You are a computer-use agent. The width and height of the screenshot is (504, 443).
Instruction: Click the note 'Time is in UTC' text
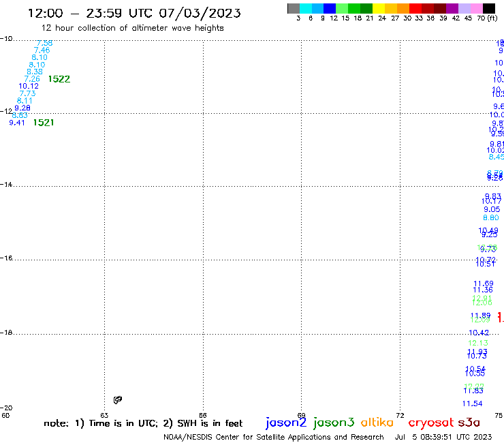[123, 423]
